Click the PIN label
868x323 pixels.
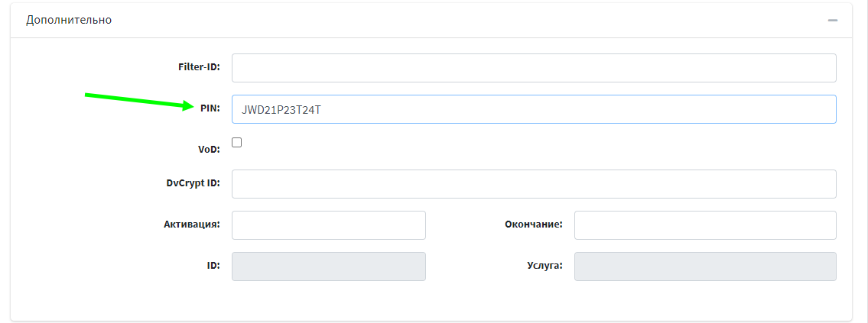(210, 108)
